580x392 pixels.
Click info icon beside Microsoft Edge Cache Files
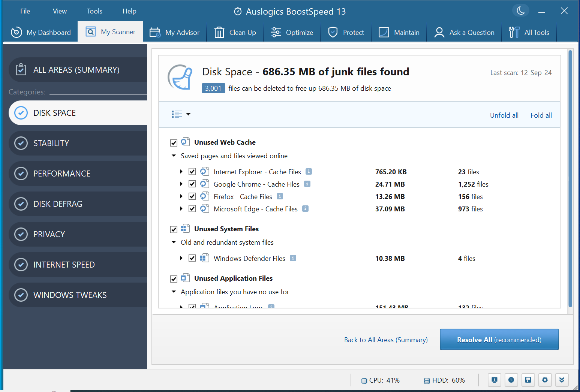click(x=305, y=209)
